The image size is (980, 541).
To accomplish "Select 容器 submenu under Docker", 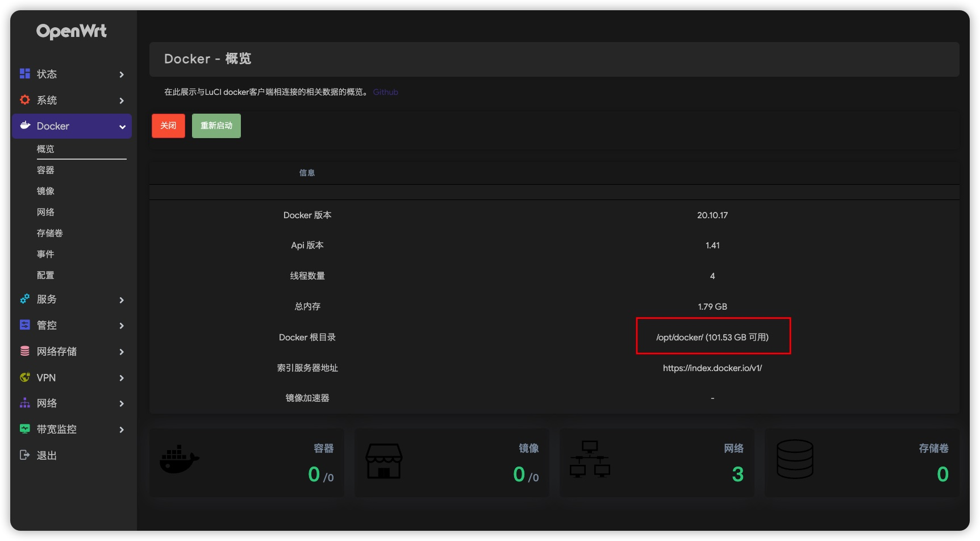I will pos(45,170).
